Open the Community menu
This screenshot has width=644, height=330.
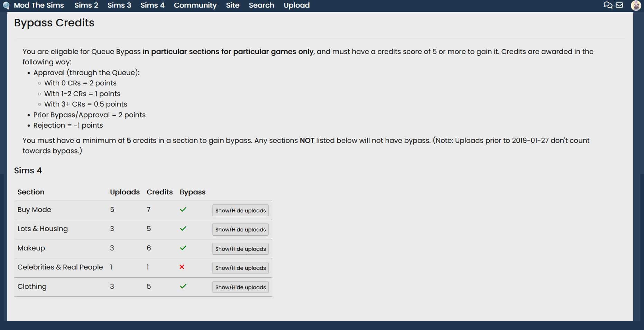click(x=195, y=6)
